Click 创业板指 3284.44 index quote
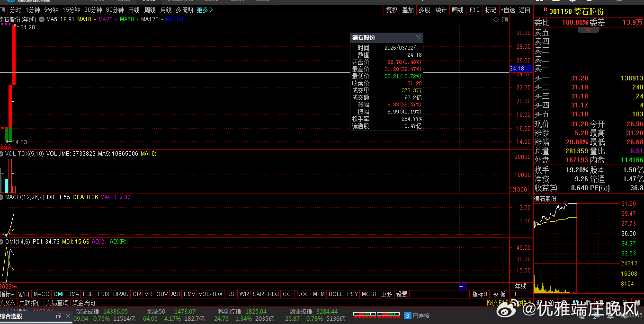Screen dimensions: 644x324 pyautogui.click(x=313, y=312)
